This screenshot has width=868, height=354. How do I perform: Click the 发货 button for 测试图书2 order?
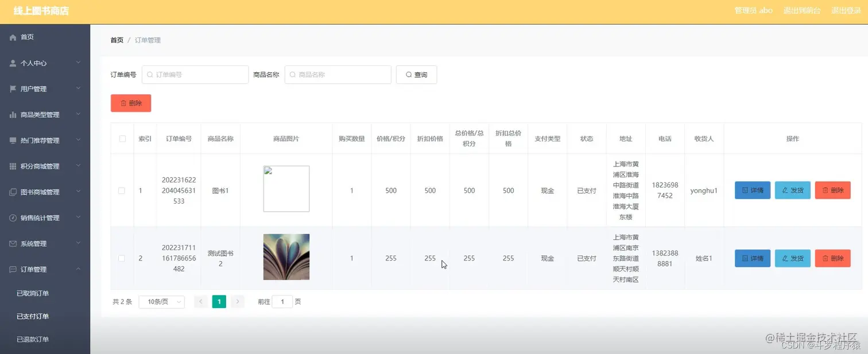(792, 258)
